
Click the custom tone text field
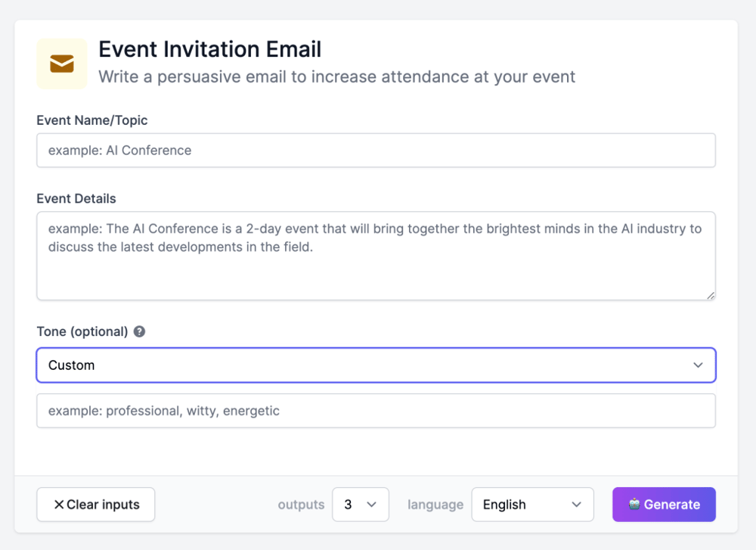click(376, 411)
